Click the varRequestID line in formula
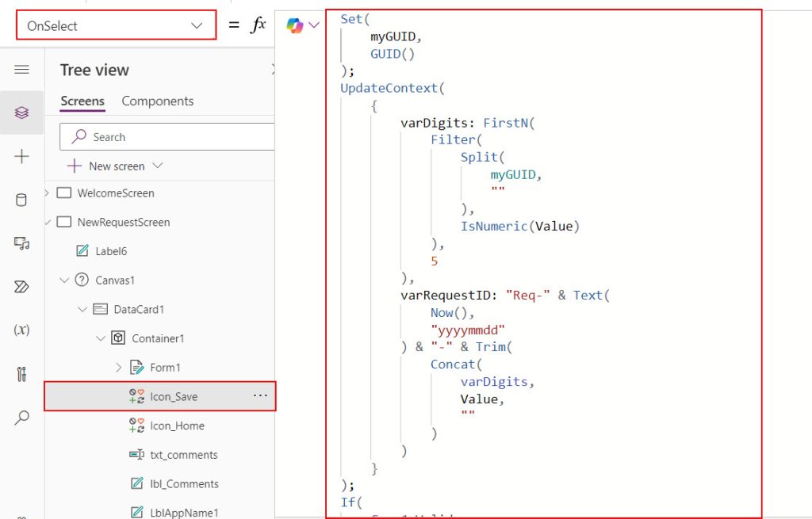The width and height of the screenshot is (812, 519). (505, 295)
